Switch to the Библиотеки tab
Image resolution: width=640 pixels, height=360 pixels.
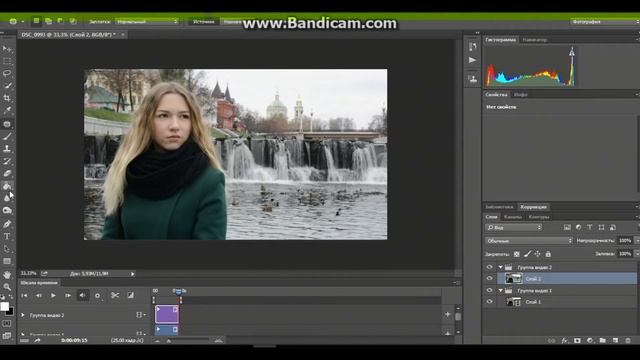[x=499, y=207]
